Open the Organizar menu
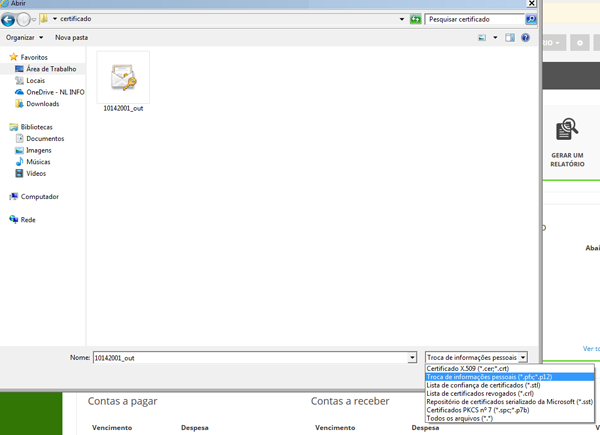Screen dimensions: 600x435 24,37
